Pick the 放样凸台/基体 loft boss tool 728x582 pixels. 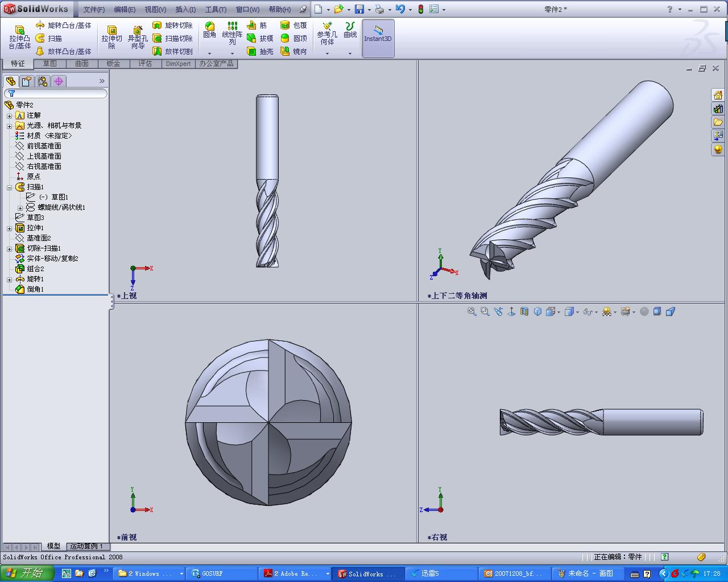pyautogui.click(x=63, y=52)
